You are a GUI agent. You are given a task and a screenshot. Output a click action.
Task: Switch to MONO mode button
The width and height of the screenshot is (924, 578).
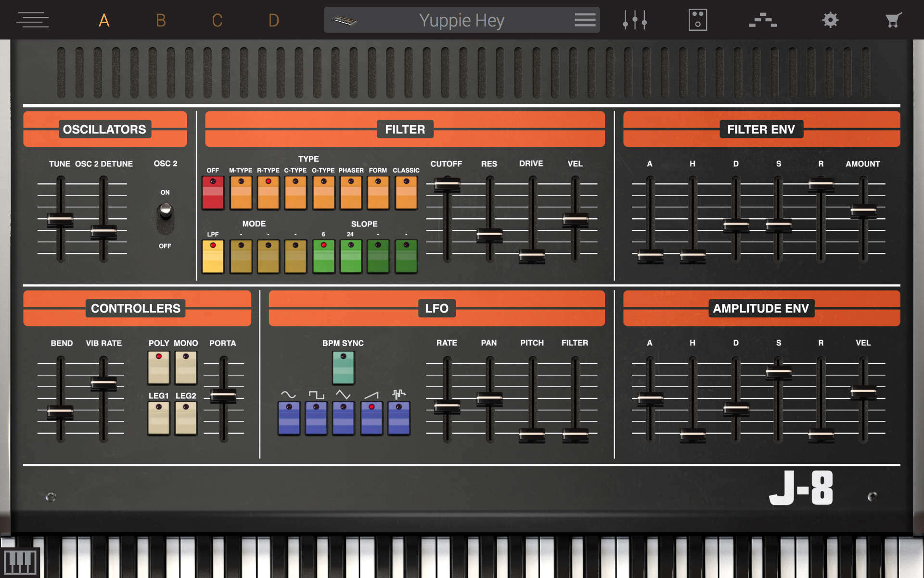click(x=186, y=368)
